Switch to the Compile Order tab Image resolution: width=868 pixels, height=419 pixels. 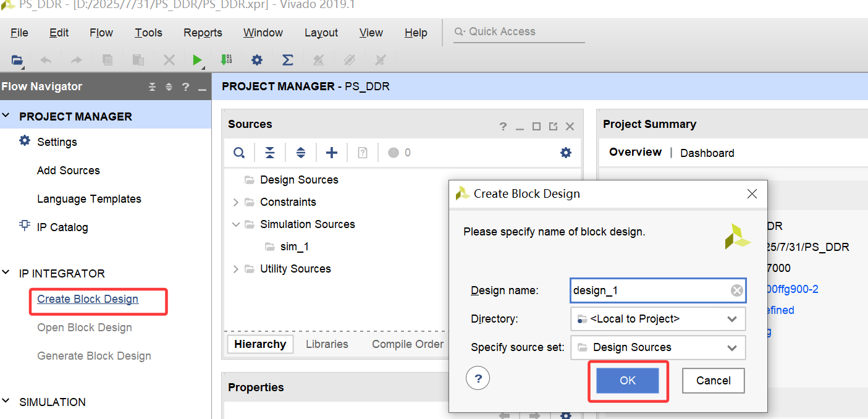408,344
